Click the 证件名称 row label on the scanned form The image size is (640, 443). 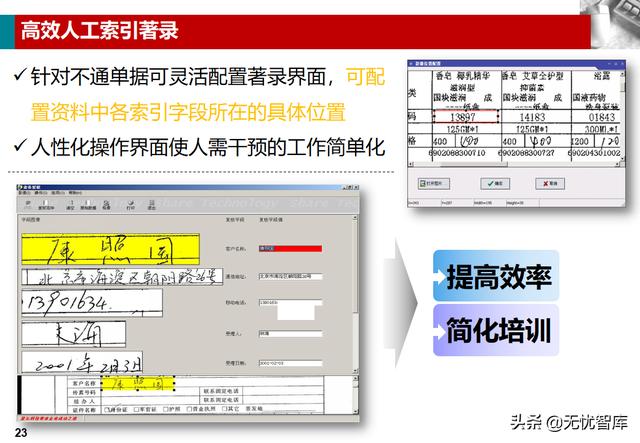[84, 410]
